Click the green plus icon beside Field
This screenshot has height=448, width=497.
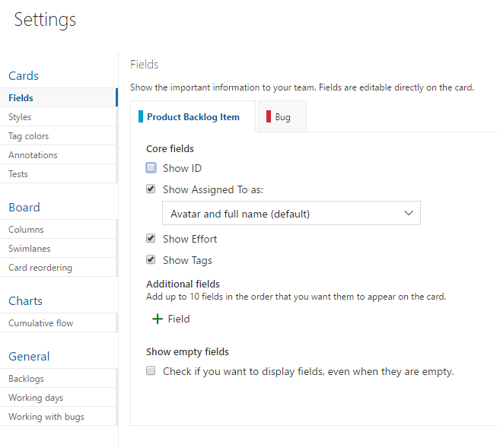pyautogui.click(x=158, y=319)
